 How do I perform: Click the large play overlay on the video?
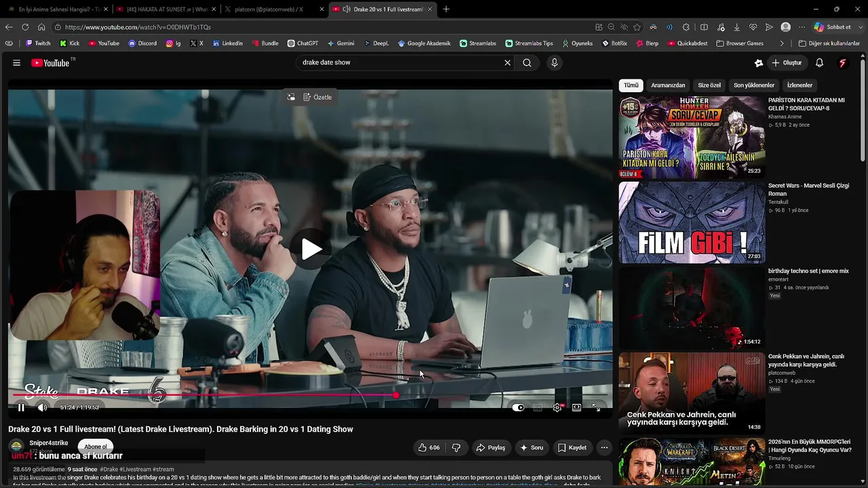pos(311,249)
